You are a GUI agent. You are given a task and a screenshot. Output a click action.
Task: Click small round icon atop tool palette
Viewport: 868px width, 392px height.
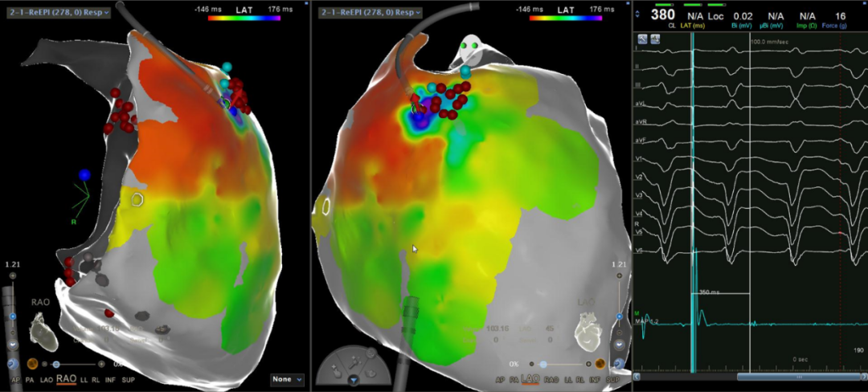(x=371, y=353)
